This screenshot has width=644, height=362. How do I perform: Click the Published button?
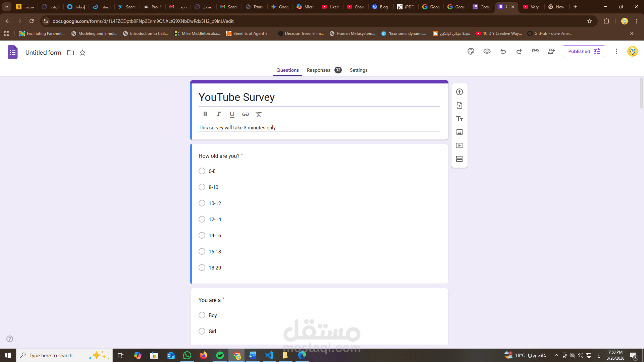584,51
